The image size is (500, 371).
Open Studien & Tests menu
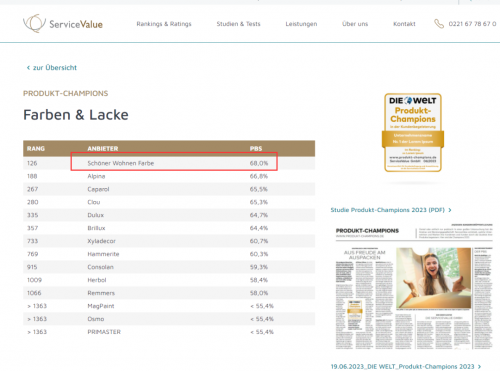click(x=238, y=24)
